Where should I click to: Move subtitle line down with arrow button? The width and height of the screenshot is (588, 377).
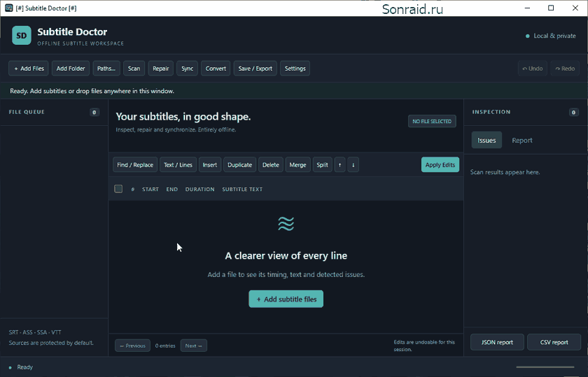353,165
